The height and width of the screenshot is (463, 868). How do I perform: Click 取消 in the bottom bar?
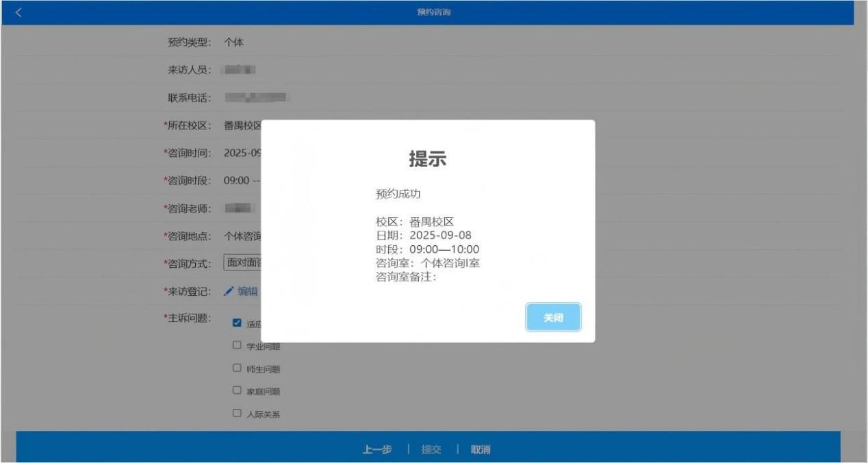point(480,450)
